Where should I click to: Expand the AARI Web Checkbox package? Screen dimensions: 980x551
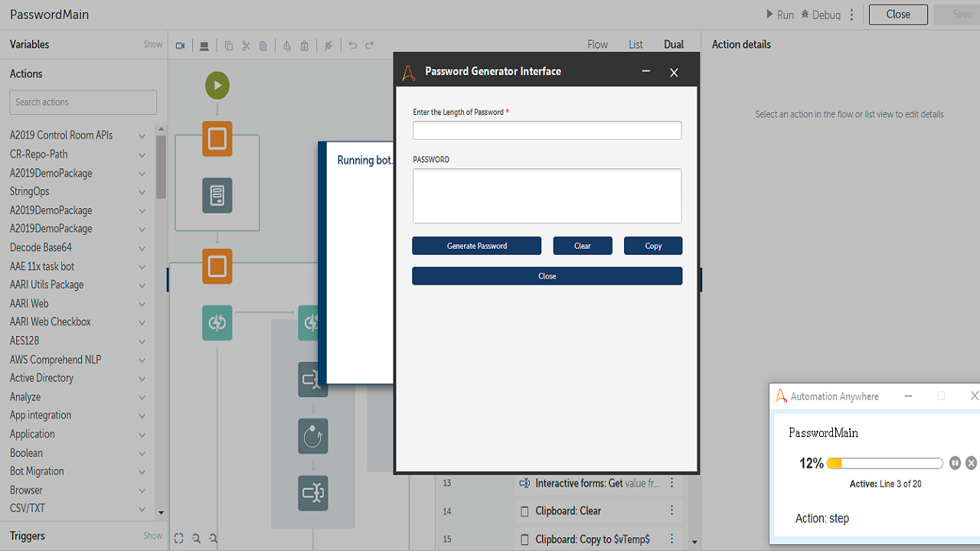[142, 322]
